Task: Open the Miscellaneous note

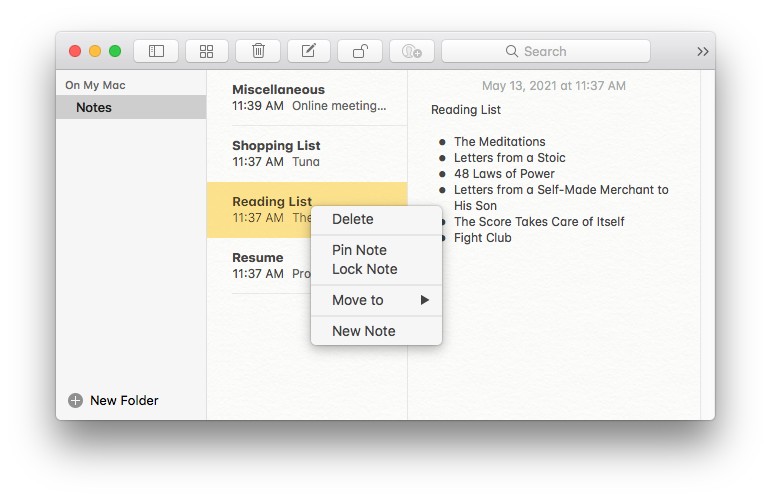Action: click(307, 97)
